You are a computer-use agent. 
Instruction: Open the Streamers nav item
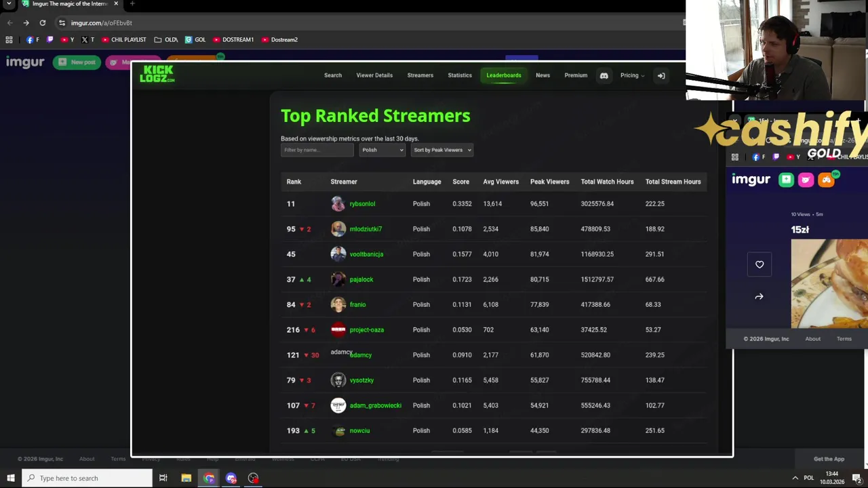(x=420, y=75)
